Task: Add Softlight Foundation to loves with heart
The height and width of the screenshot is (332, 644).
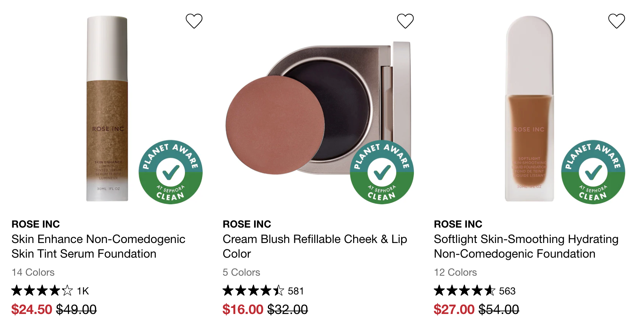Action: tap(617, 21)
